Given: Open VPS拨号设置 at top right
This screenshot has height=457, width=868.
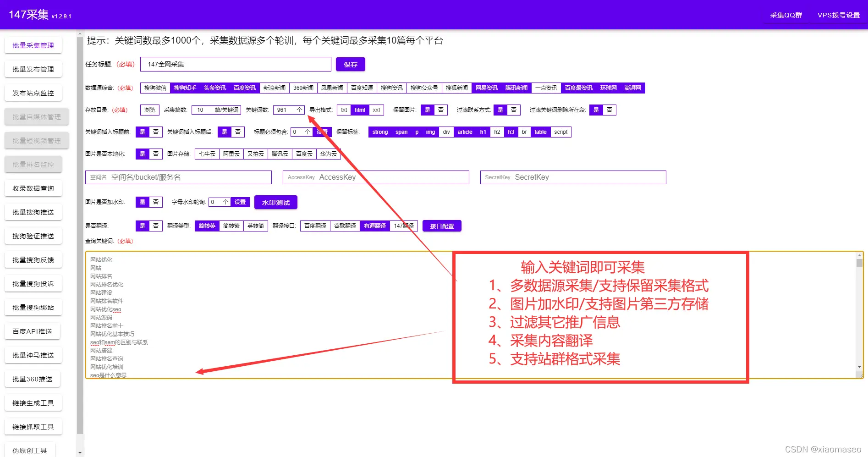Looking at the screenshot, I should pyautogui.click(x=838, y=15).
